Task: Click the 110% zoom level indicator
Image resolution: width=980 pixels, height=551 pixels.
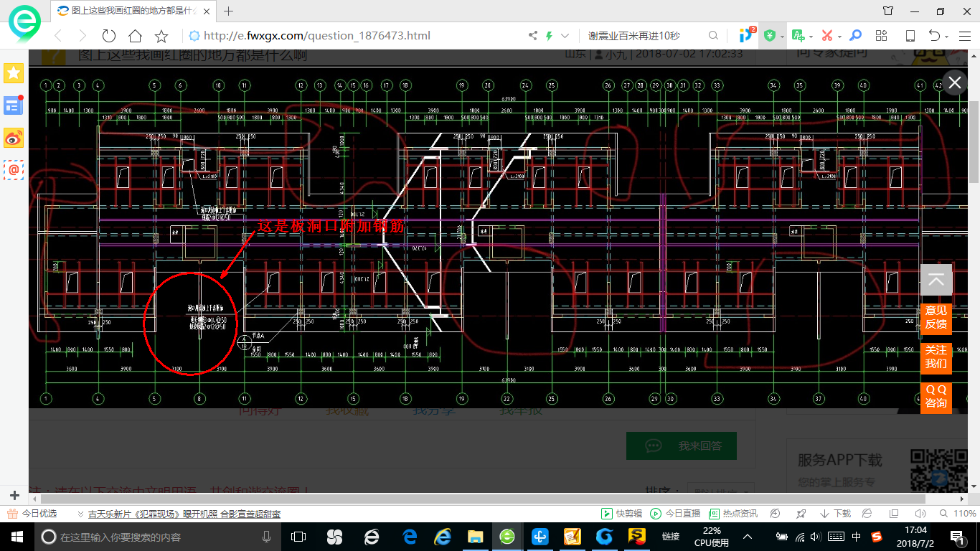Action: tap(958, 514)
